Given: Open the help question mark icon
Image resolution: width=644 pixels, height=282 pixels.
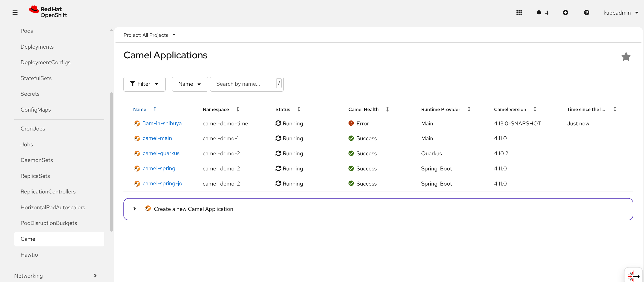Looking at the screenshot, I should coord(586,13).
